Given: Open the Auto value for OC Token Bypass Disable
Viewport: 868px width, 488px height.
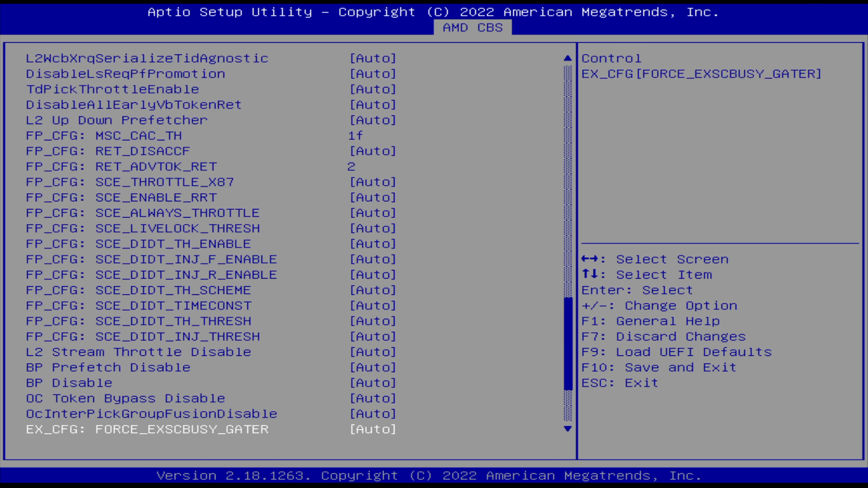Looking at the screenshot, I should (x=373, y=398).
